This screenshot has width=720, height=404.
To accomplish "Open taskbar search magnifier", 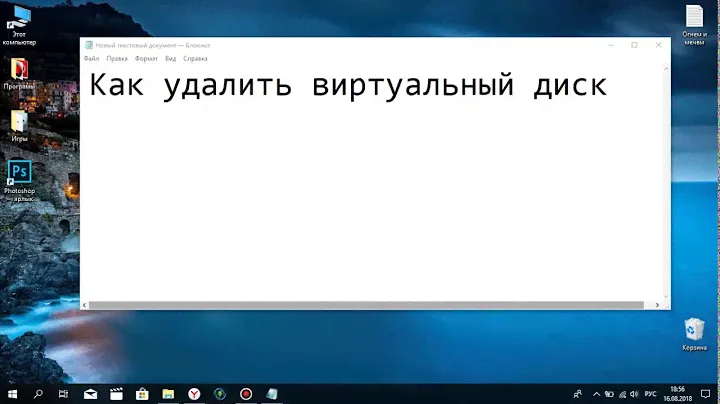I will click(x=38, y=394).
